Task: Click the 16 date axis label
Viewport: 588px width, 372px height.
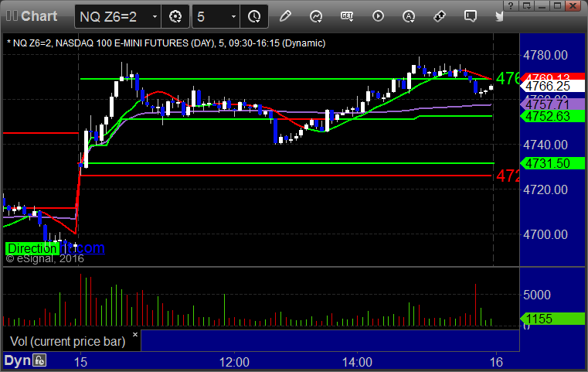Action: coord(496,362)
